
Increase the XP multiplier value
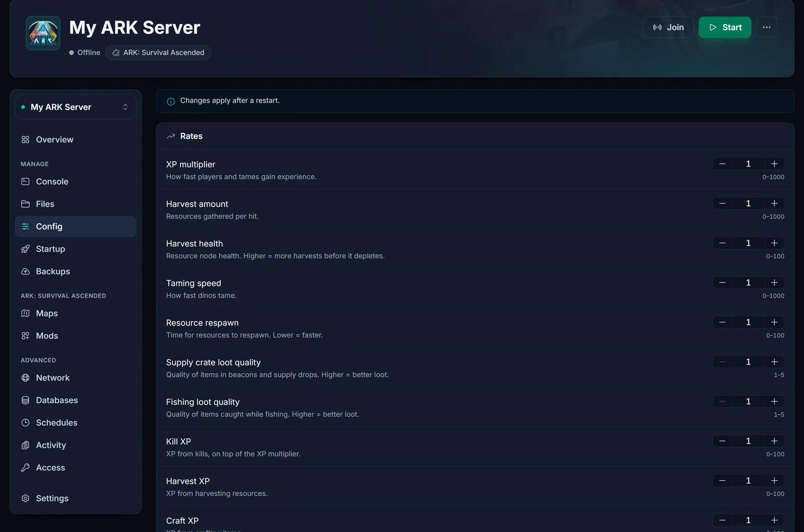tap(774, 164)
